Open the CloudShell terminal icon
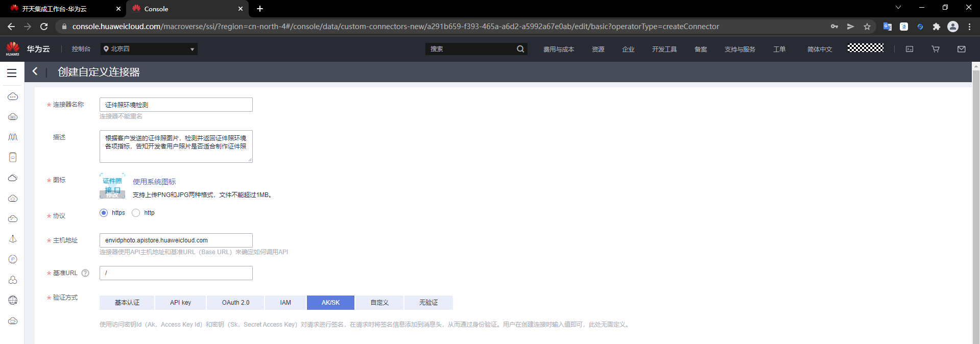The height and width of the screenshot is (344, 980). click(910, 49)
